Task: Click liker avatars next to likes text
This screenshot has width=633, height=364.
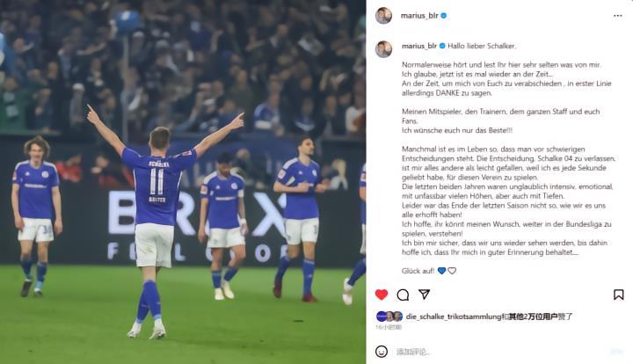Action: click(x=389, y=317)
